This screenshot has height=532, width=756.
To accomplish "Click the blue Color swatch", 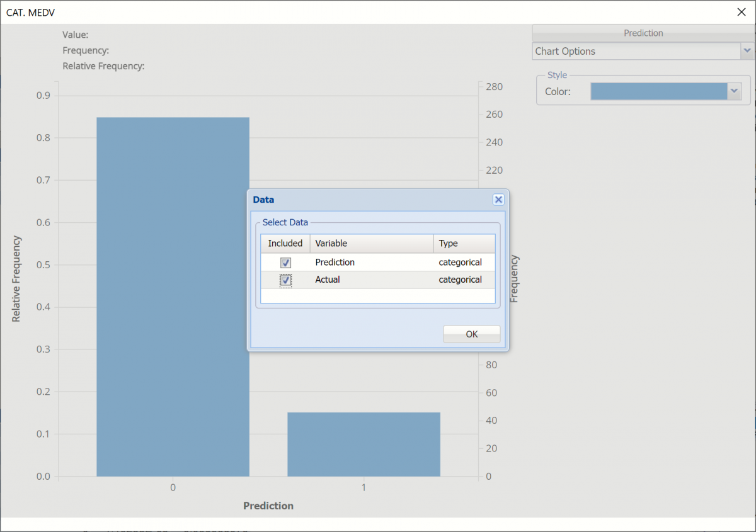I will [x=658, y=92].
